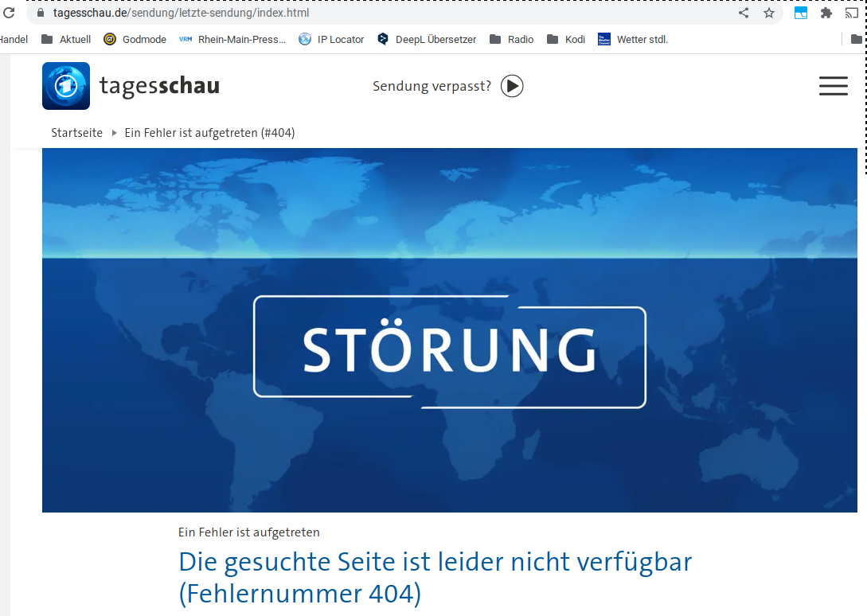Click the Sendung verpasst? link text
This screenshot has width=867, height=616.
click(432, 86)
